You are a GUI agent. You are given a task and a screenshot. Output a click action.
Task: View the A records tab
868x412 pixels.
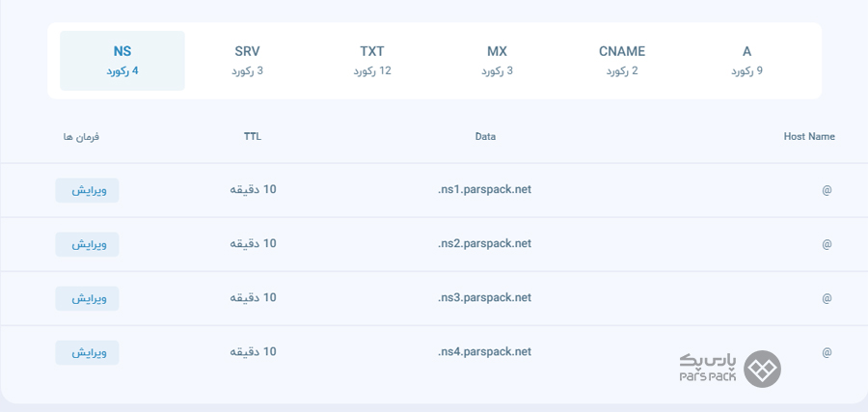tap(746, 61)
